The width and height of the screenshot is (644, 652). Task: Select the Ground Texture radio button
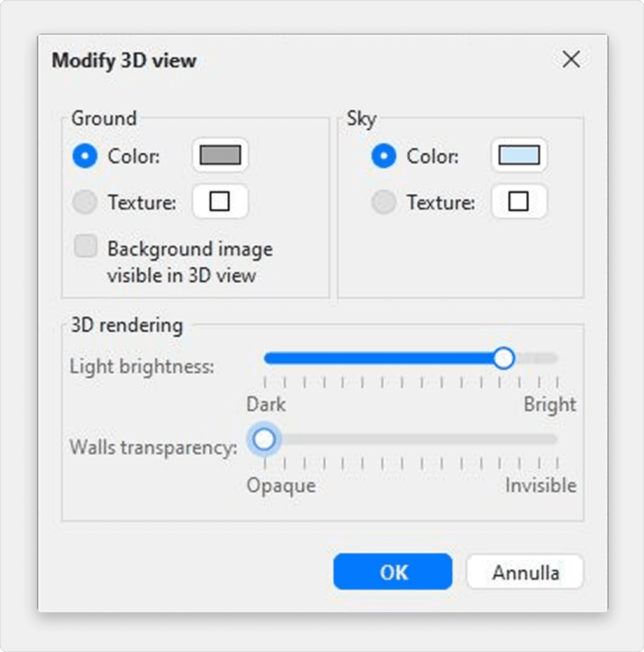point(85,202)
